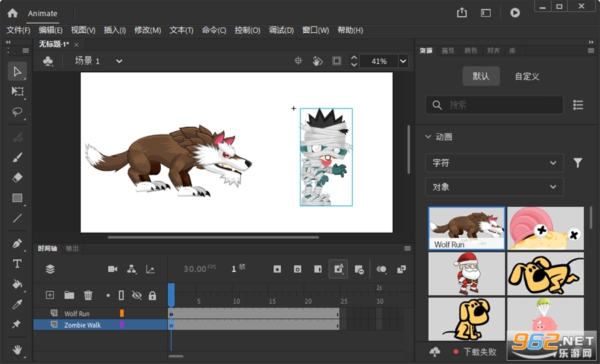This screenshot has width=600, height=364.
Task: Toggle show all layers as outlines
Action: pyautogui.click(x=121, y=295)
